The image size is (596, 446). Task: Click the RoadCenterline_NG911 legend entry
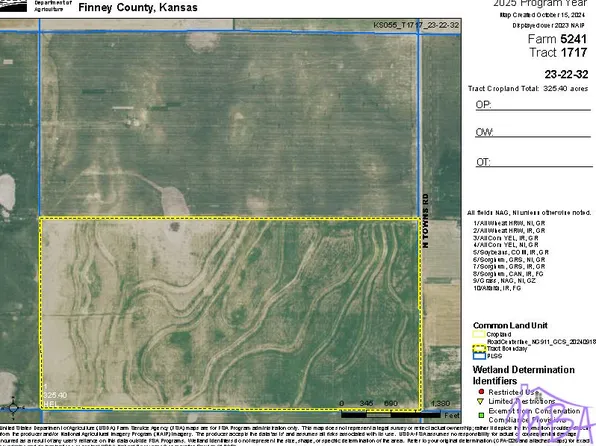[x=541, y=341]
